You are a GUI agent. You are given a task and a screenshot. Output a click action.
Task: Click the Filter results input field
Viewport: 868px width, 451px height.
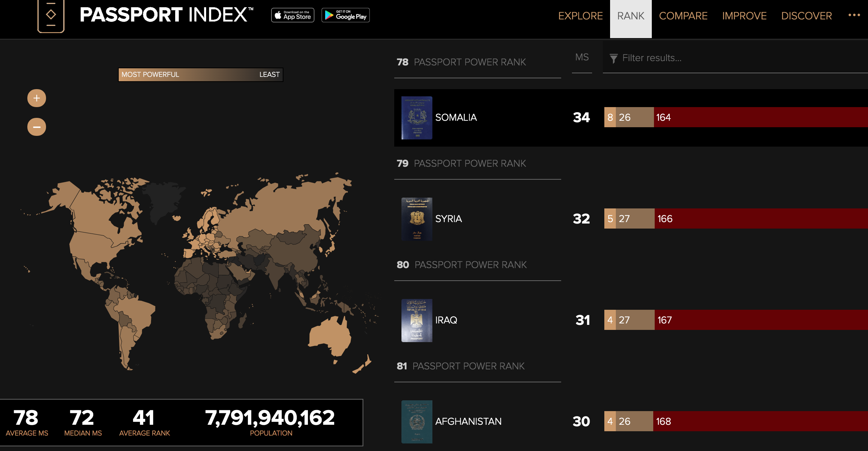pos(735,58)
